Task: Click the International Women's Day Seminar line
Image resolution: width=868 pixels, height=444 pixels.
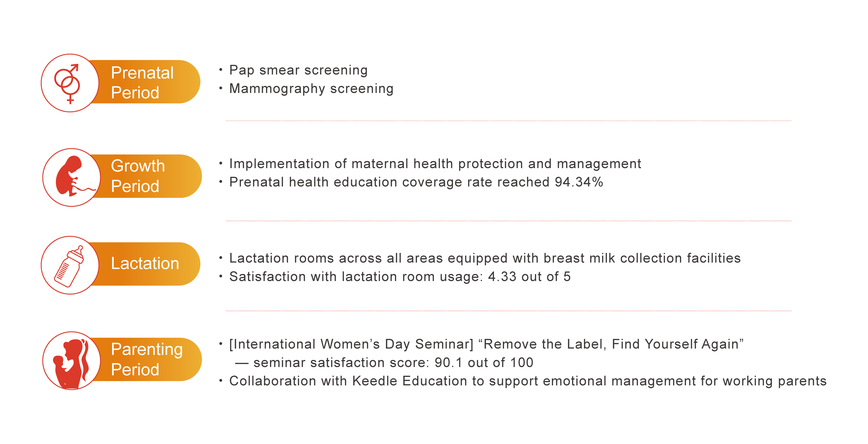Action: (486, 344)
